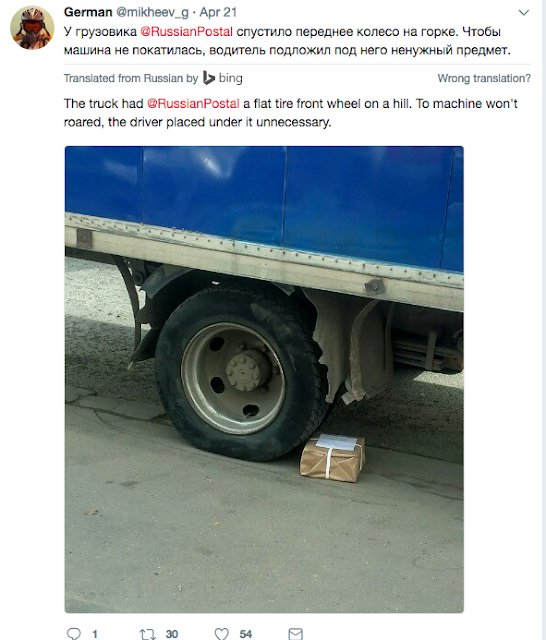Open the tweet via Apr 21 timestamp
546x640 pixels.
[218, 13]
